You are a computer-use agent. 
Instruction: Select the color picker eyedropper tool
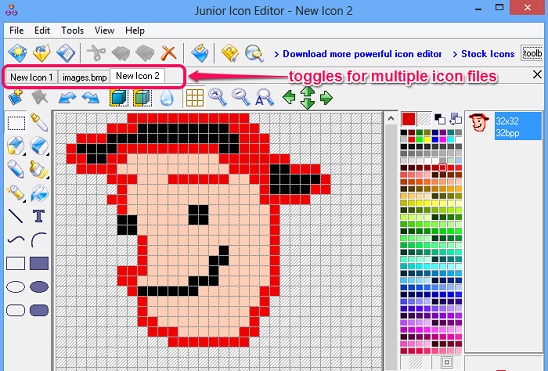(x=39, y=122)
